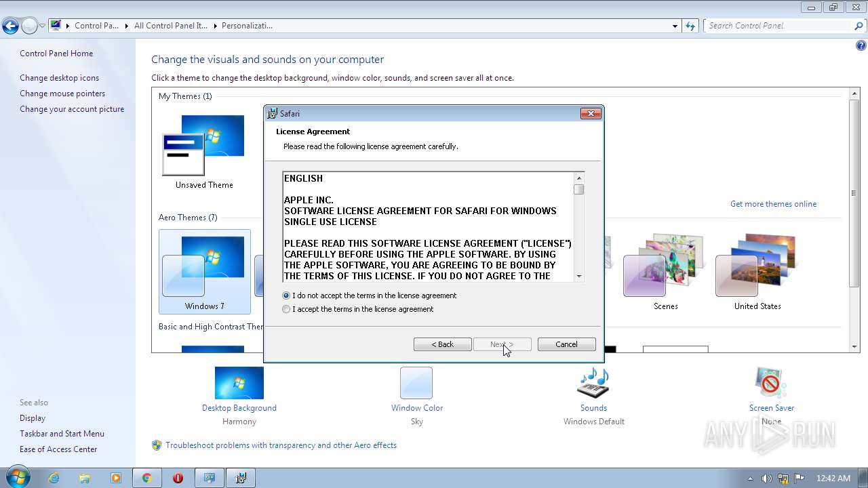
Task: Open Screen Saver settings icon
Action: pos(771,383)
